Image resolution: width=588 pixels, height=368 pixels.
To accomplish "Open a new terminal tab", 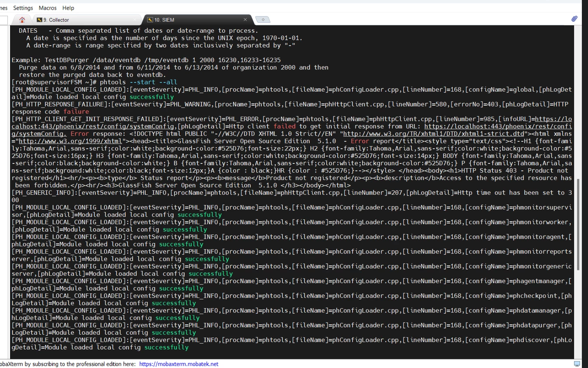I will (x=262, y=20).
